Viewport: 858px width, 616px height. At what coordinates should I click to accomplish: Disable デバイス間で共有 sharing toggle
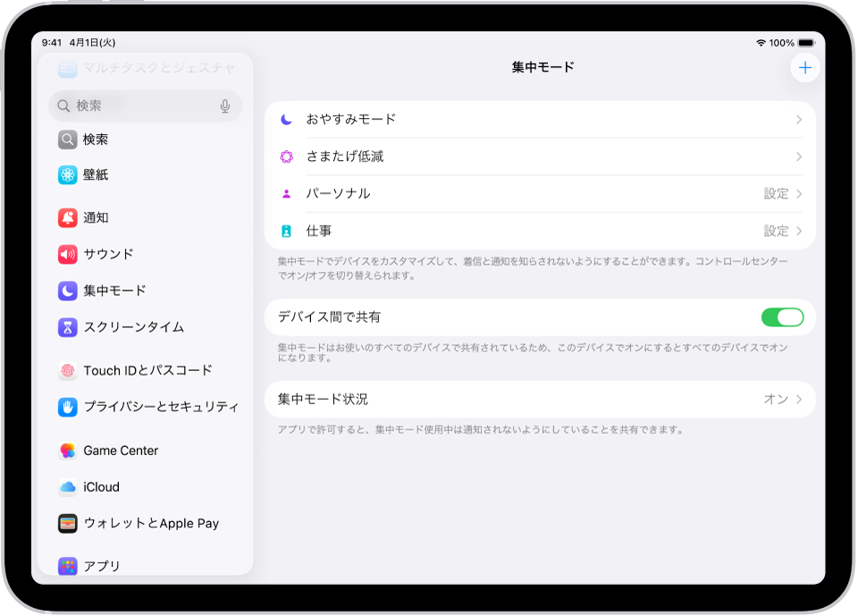pyautogui.click(x=782, y=316)
